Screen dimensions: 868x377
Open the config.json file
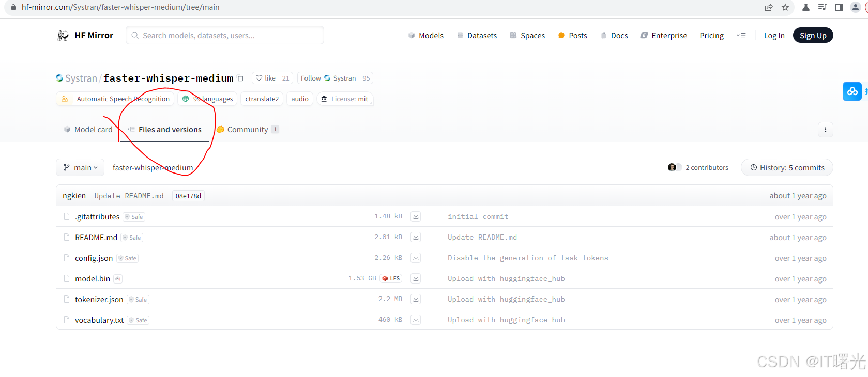click(94, 258)
